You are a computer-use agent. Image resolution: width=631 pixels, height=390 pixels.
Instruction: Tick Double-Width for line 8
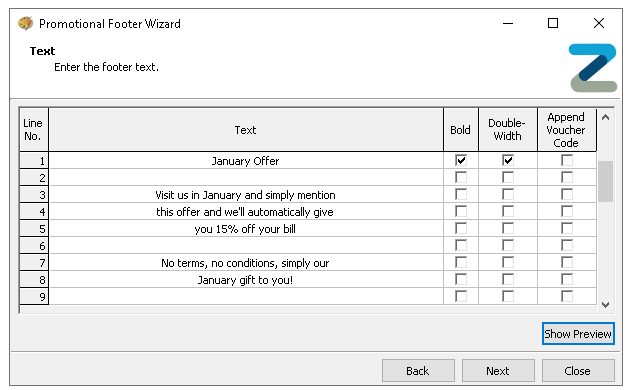(508, 279)
